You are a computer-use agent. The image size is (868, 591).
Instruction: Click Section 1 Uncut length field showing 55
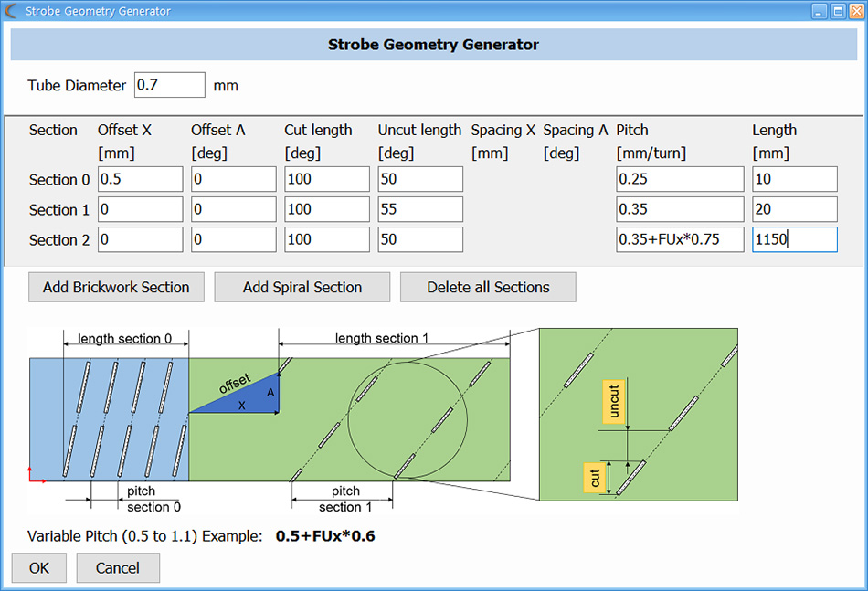[419, 209]
